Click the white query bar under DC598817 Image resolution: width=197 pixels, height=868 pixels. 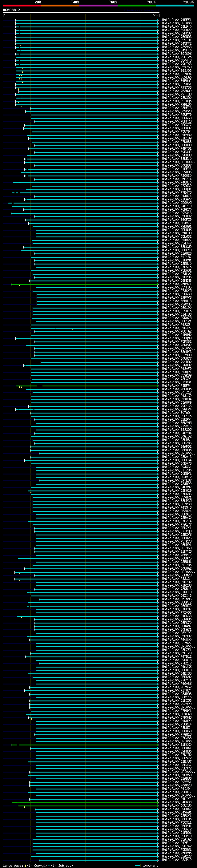coord(81,12)
